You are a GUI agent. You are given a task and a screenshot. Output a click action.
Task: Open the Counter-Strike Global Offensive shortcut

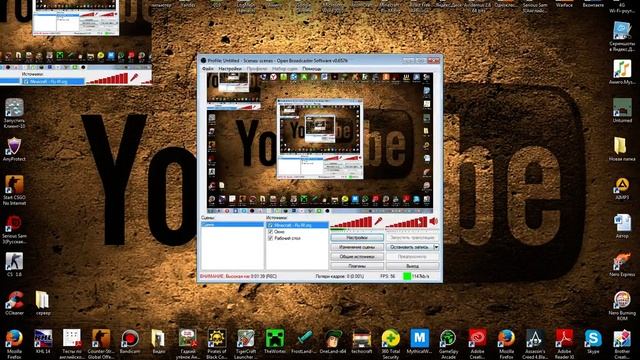coord(101,344)
